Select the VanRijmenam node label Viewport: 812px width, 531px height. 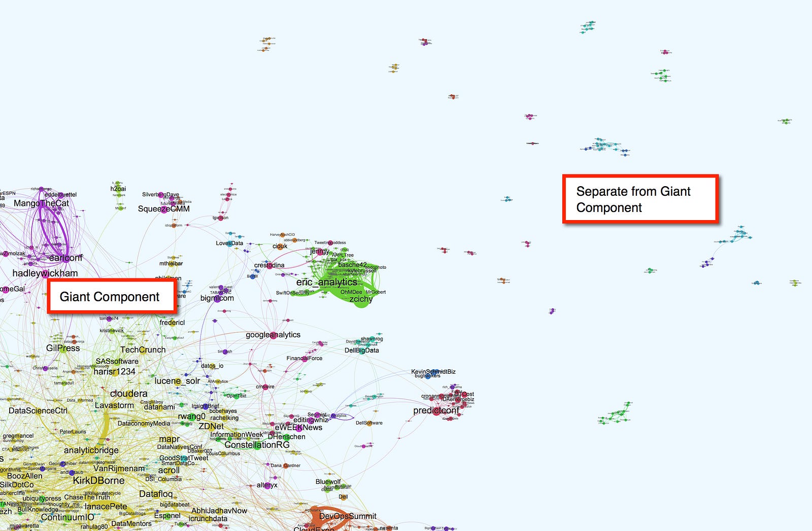[x=119, y=469]
